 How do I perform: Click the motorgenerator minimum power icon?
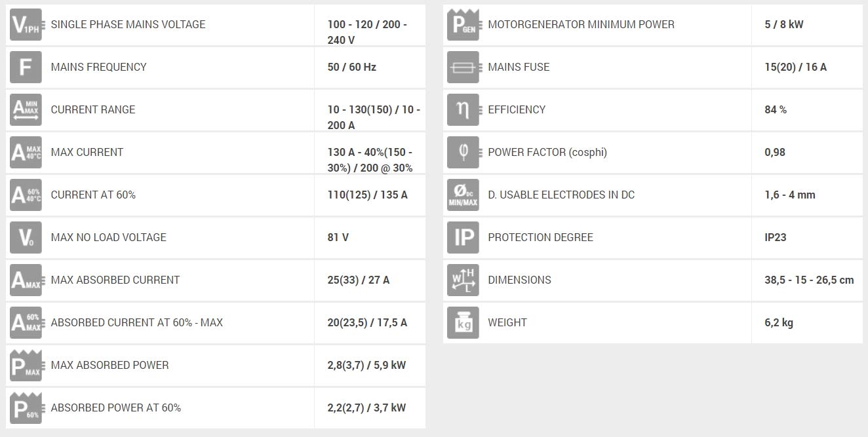pos(463,25)
